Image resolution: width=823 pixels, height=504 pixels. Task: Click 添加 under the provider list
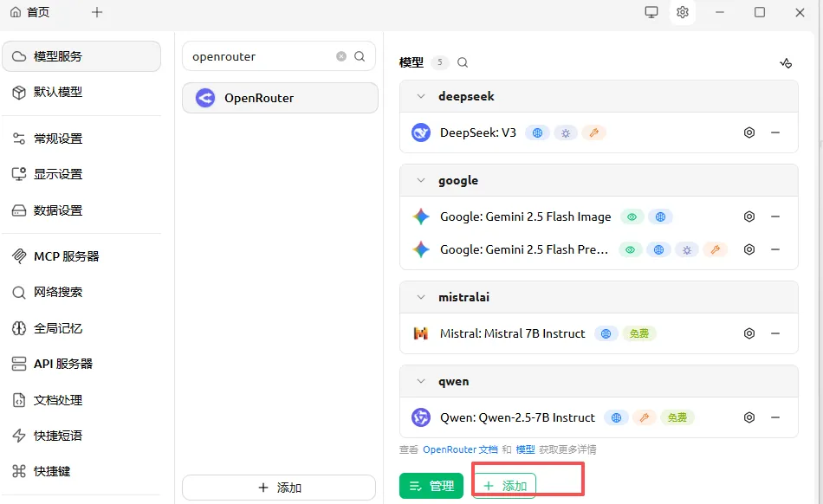tap(279, 488)
